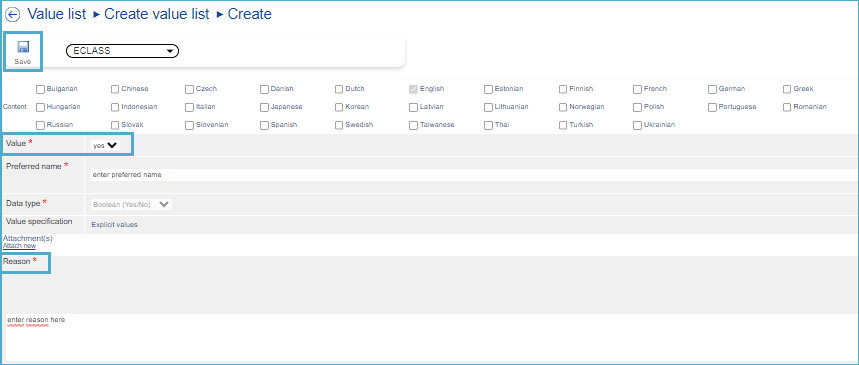859x365 pixels.
Task: Check the Bulgarian language checkbox
Action: click(40, 89)
